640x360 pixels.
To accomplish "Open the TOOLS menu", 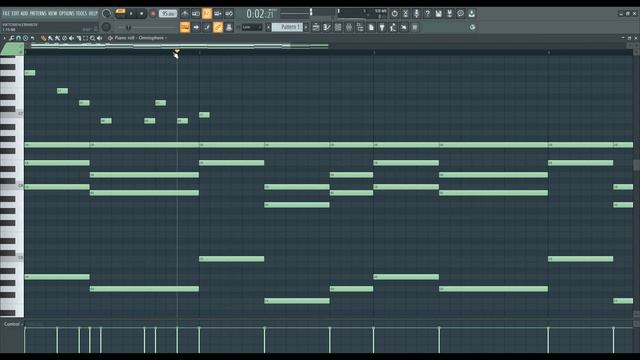I will (x=82, y=13).
